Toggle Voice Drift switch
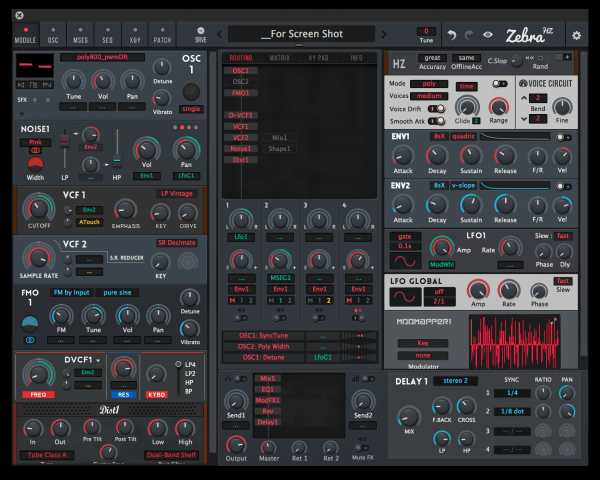The height and width of the screenshot is (480, 600). [436, 109]
